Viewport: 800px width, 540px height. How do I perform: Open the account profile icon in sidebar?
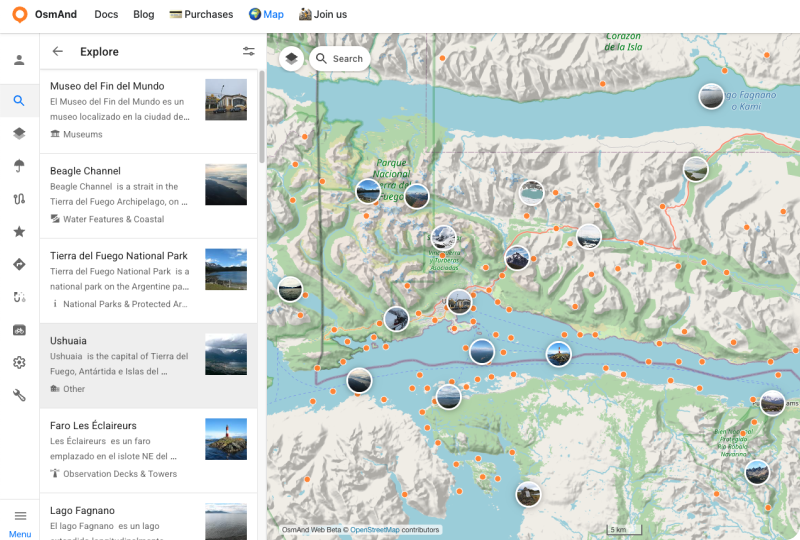19,60
